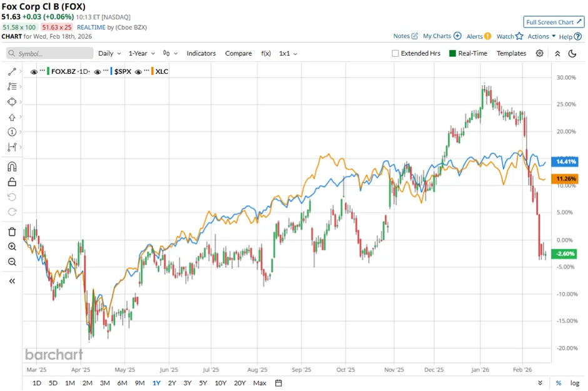This screenshot has height=391, width=588.
Task: Open the custom date range calendar
Action: coord(278,383)
